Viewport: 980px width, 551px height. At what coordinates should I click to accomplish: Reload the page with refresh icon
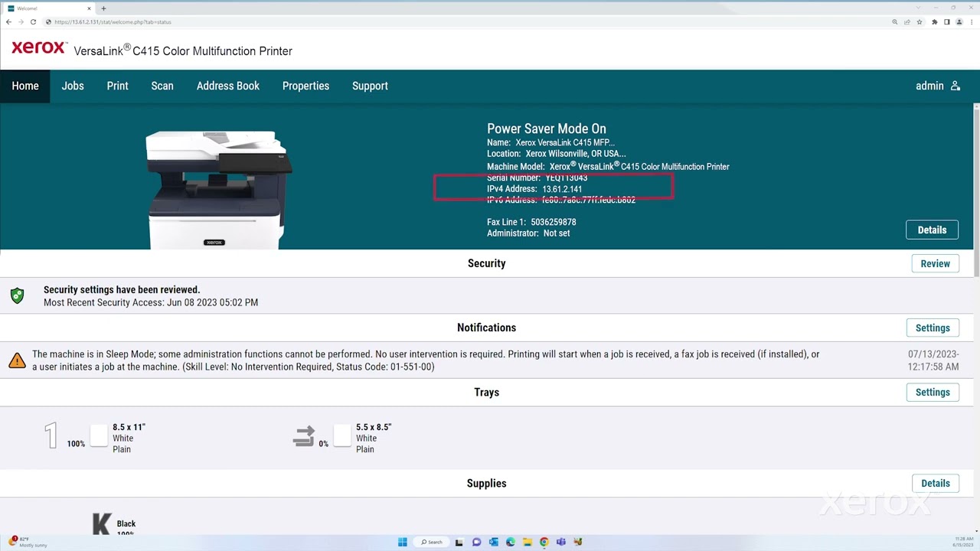[33, 22]
